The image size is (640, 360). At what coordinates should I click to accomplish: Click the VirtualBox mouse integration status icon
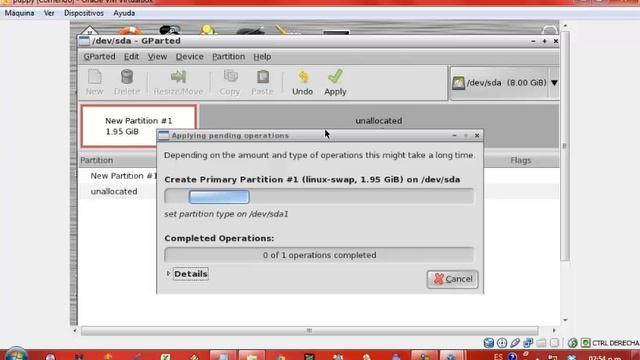click(572, 343)
